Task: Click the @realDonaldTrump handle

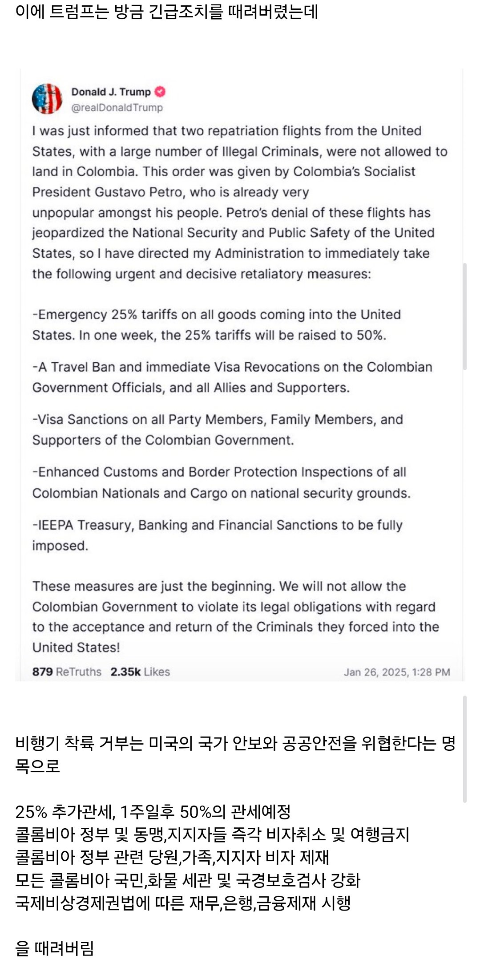Action: click(x=117, y=108)
